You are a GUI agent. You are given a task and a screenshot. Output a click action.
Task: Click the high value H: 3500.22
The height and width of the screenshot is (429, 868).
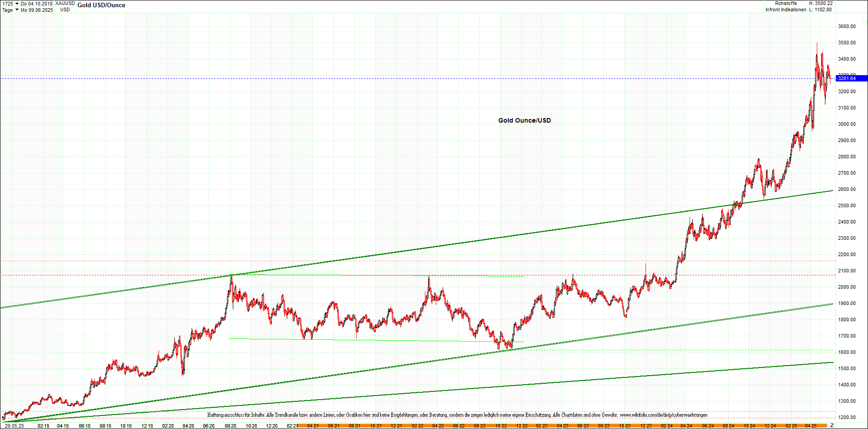(x=820, y=4)
